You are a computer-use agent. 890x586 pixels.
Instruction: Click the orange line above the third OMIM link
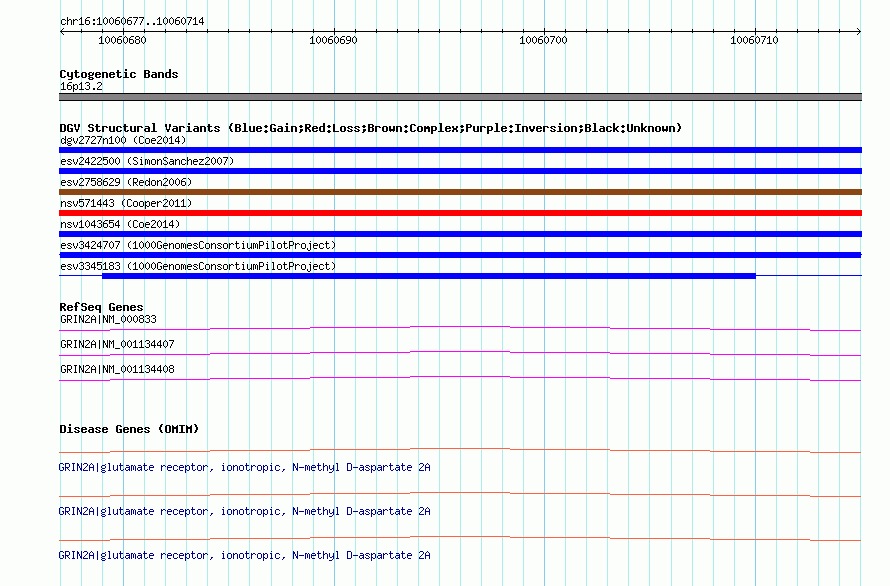click(x=460, y=538)
